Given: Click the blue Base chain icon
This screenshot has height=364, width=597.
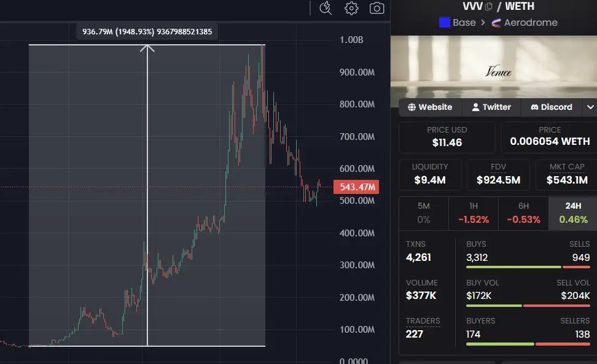Looking at the screenshot, I should pyautogui.click(x=444, y=23).
